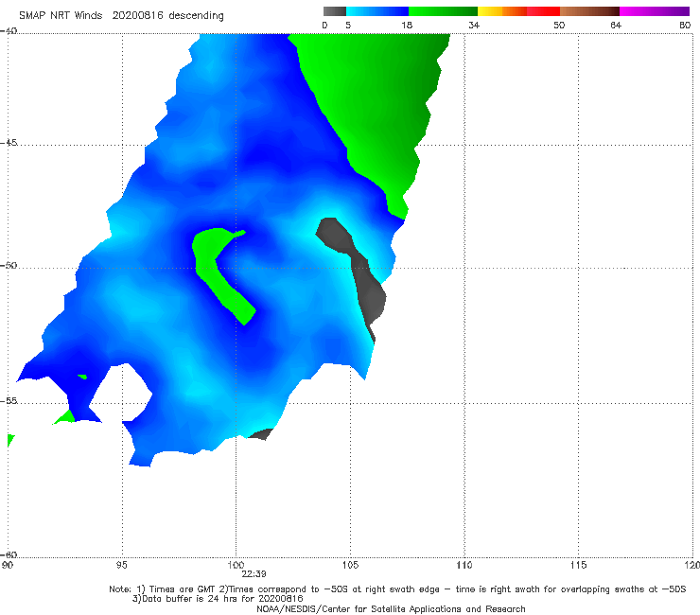Viewport: 700px width, 615px height.
Task: Click the 'NOAA/NESDIS/Center for Satellite Applications and Research' credit
Action: pyautogui.click(x=391, y=608)
